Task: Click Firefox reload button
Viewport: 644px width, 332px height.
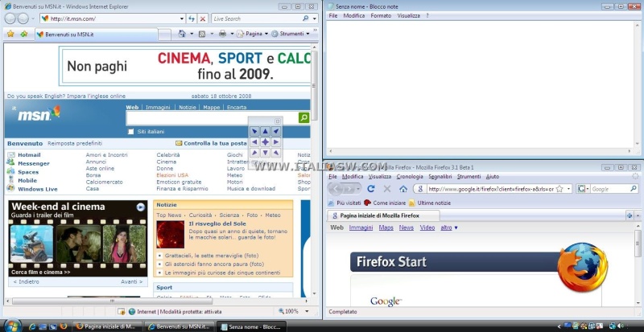Action: (x=371, y=189)
